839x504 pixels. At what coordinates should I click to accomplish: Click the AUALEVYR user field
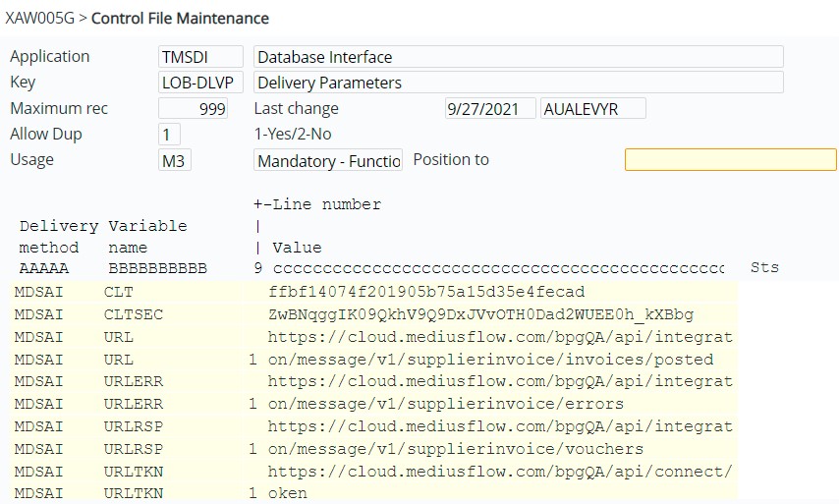[x=593, y=109]
